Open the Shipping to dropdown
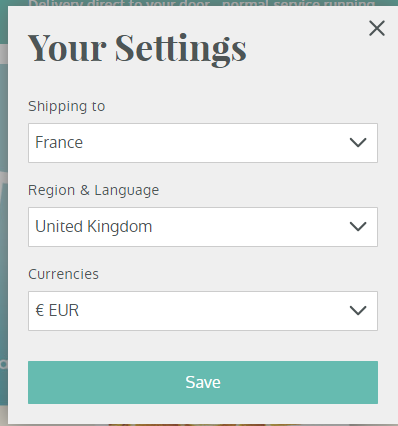Screen dimensions: 398x426 coord(203,143)
